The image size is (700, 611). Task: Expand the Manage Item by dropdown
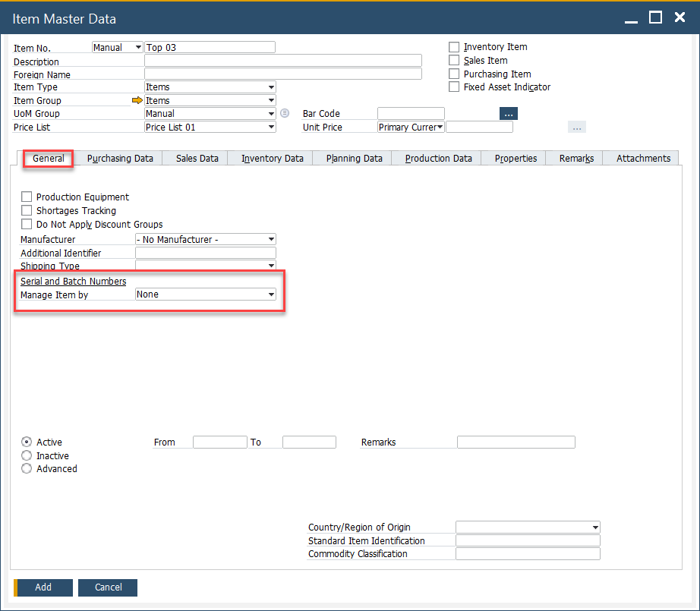point(270,294)
